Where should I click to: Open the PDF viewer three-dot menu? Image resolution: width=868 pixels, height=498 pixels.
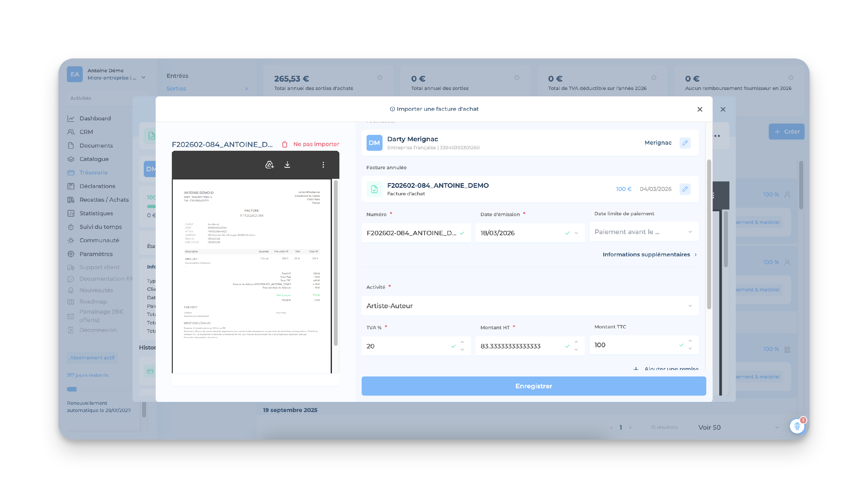[x=323, y=165]
